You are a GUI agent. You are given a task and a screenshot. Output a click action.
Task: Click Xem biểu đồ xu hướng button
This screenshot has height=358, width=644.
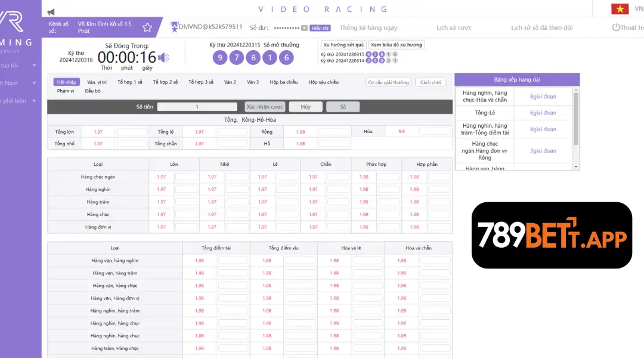(397, 45)
